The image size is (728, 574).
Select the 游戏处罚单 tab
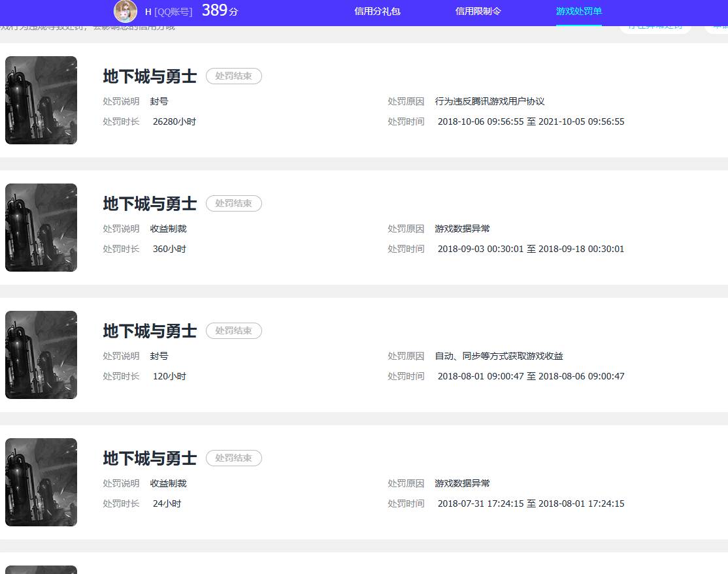pos(578,11)
